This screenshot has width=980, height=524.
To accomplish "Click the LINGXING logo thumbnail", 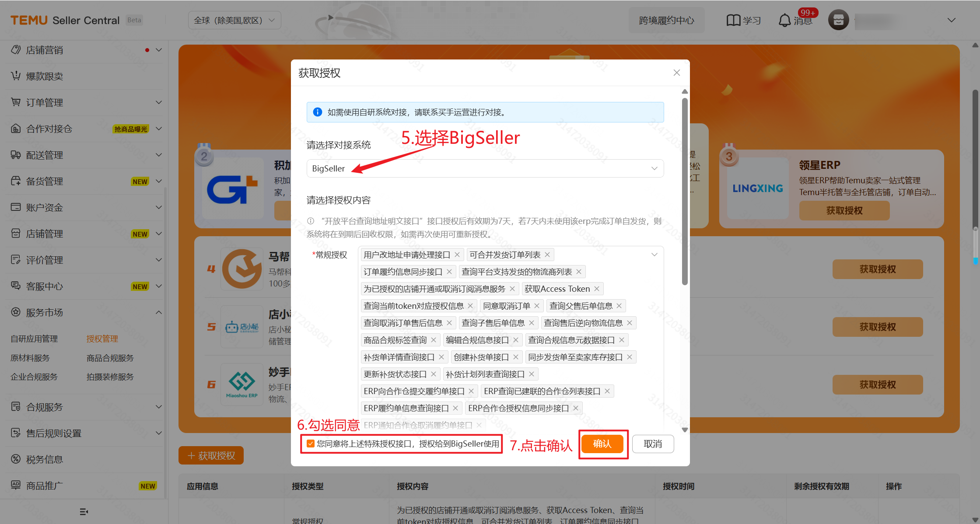I will coord(758,189).
